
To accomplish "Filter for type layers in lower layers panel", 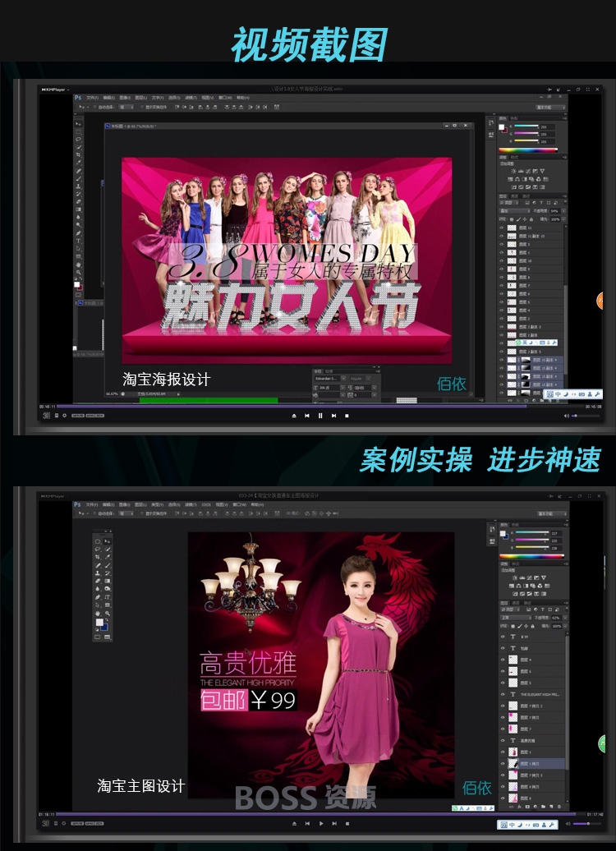I will [541, 609].
